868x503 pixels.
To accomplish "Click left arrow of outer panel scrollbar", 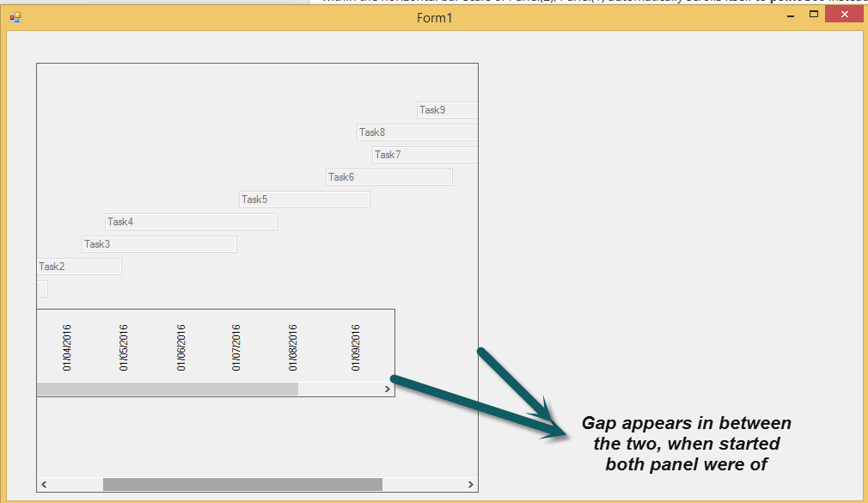I will point(44,485).
